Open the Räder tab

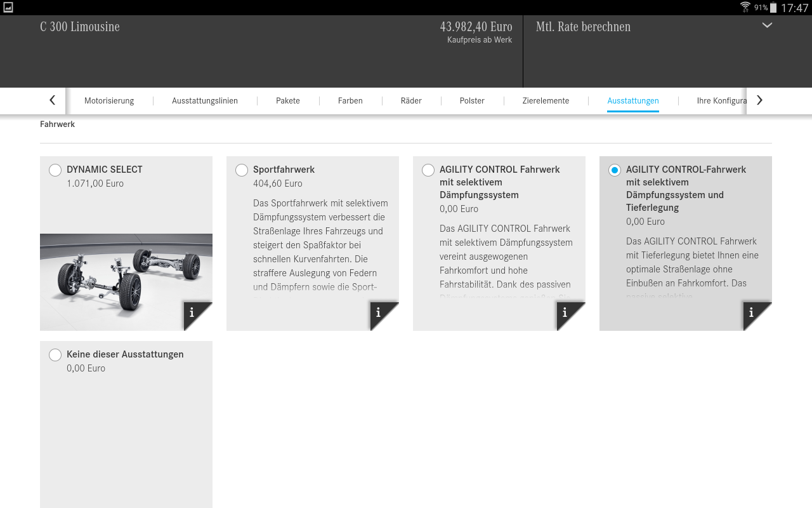(411, 100)
